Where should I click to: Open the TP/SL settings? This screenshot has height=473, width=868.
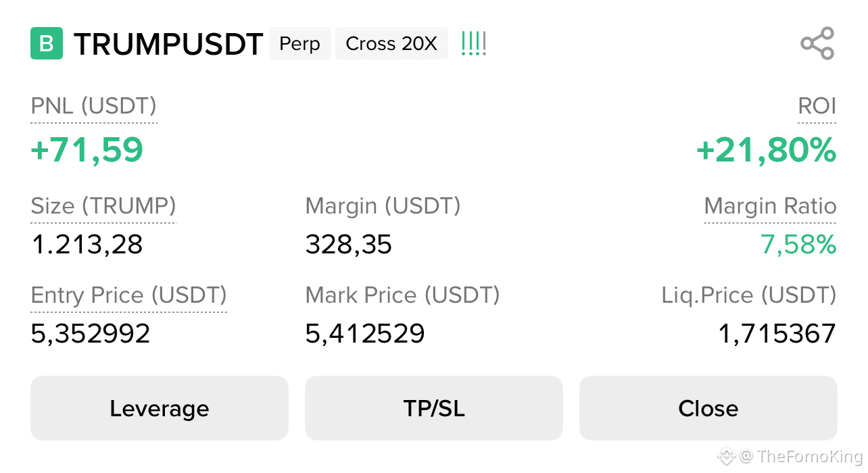pos(433,408)
